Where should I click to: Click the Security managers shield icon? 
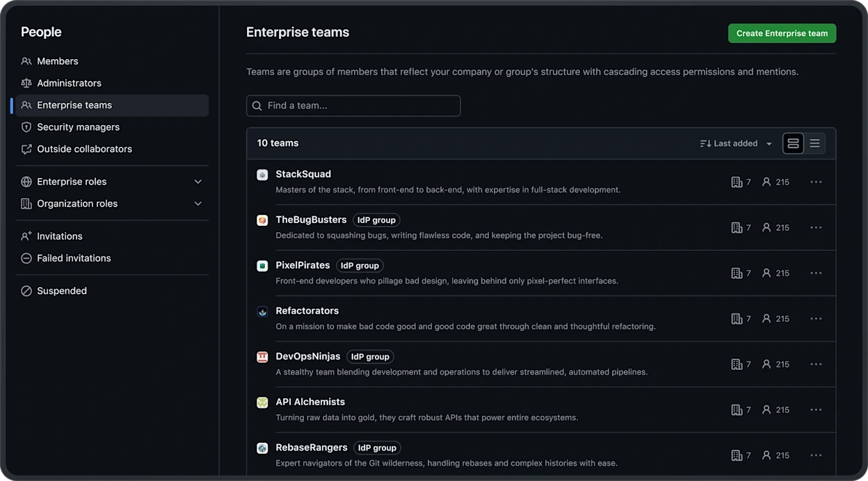26,127
